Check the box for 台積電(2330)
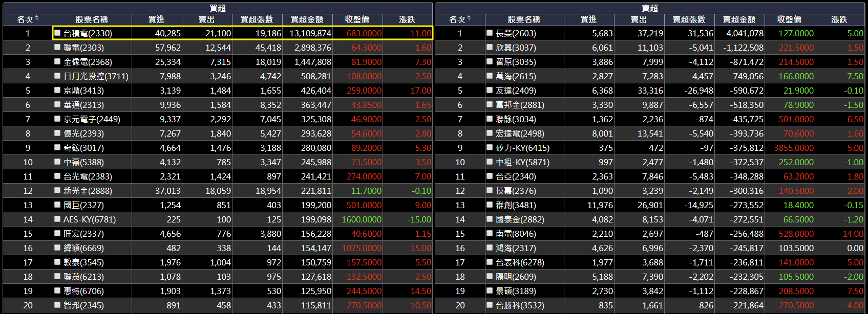The width and height of the screenshot is (868, 314). point(57,33)
